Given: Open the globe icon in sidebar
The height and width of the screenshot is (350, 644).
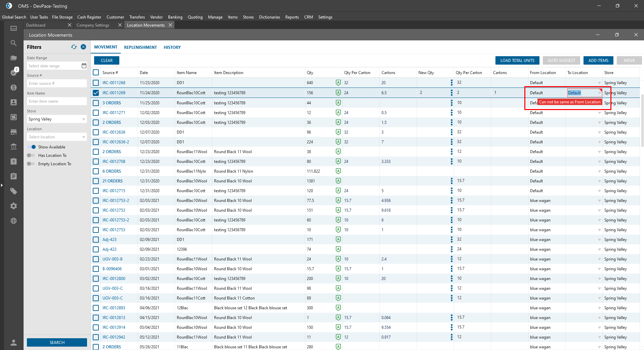Looking at the screenshot, I should click(13, 221).
